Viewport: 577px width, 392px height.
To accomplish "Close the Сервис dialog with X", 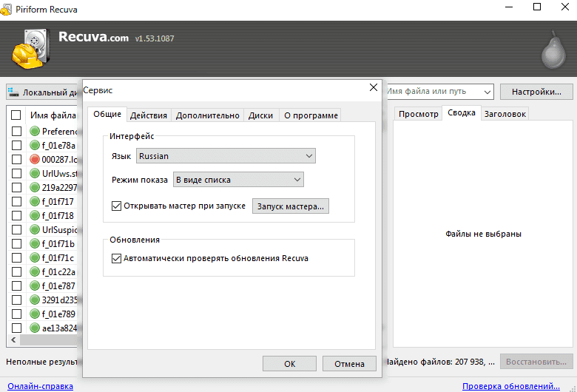I will [x=373, y=87].
